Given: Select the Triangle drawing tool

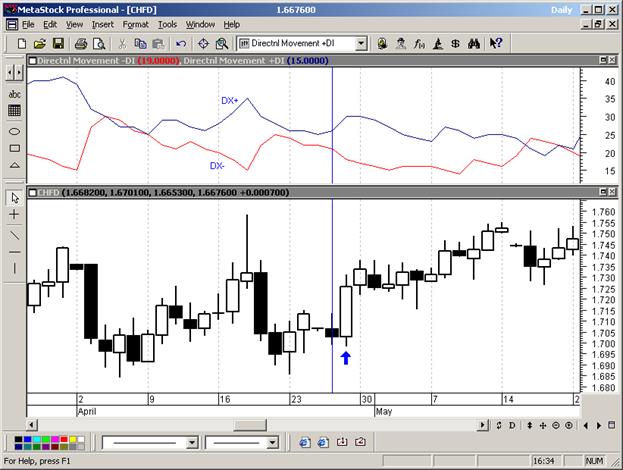Looking at the screenshot, I should click(14, 165).
